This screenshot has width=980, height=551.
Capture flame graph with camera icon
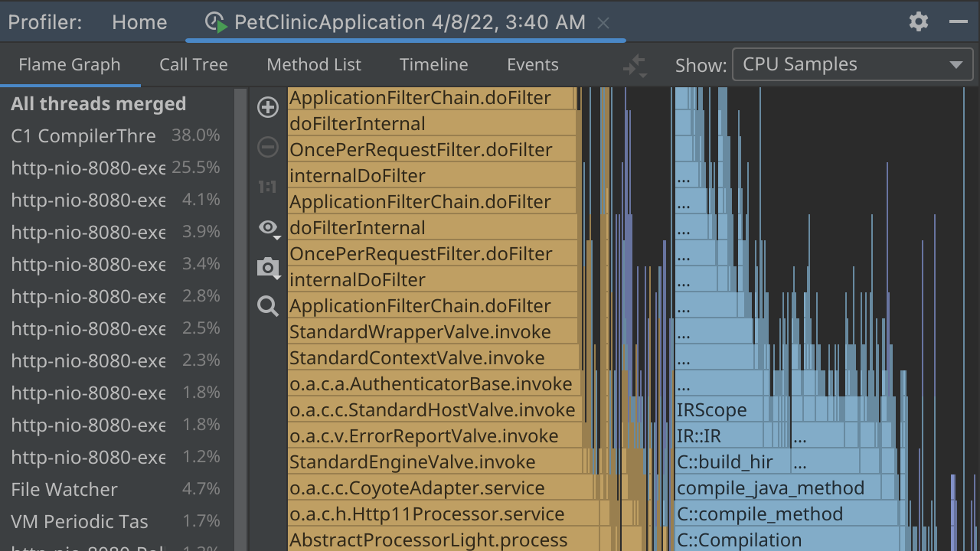point(268,267)
